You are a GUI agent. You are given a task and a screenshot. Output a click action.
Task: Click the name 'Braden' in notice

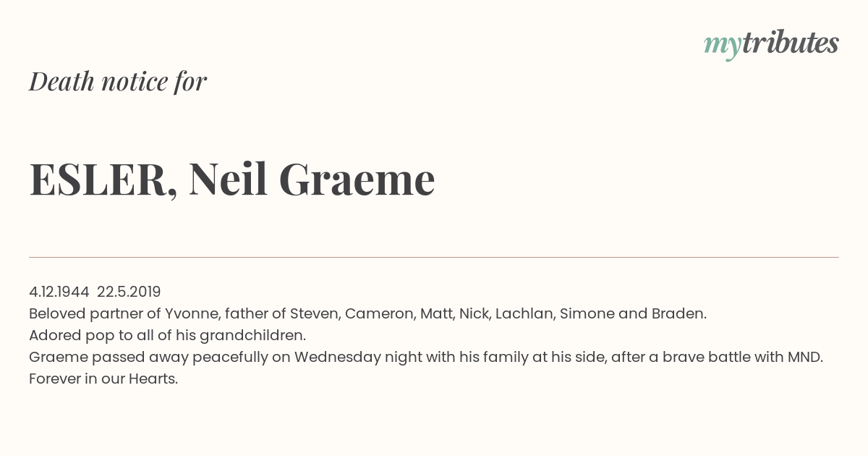pyautogui.click(x=678, y=313)
